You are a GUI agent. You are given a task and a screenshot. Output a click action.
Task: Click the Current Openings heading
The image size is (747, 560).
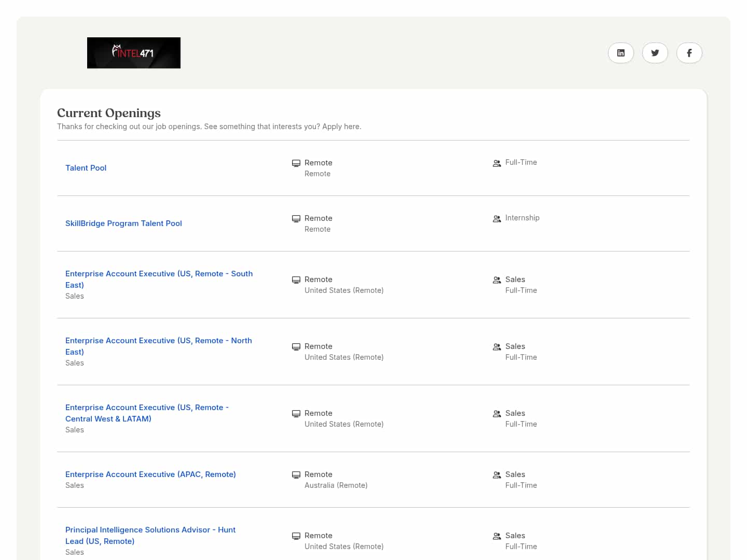[108, 113]
